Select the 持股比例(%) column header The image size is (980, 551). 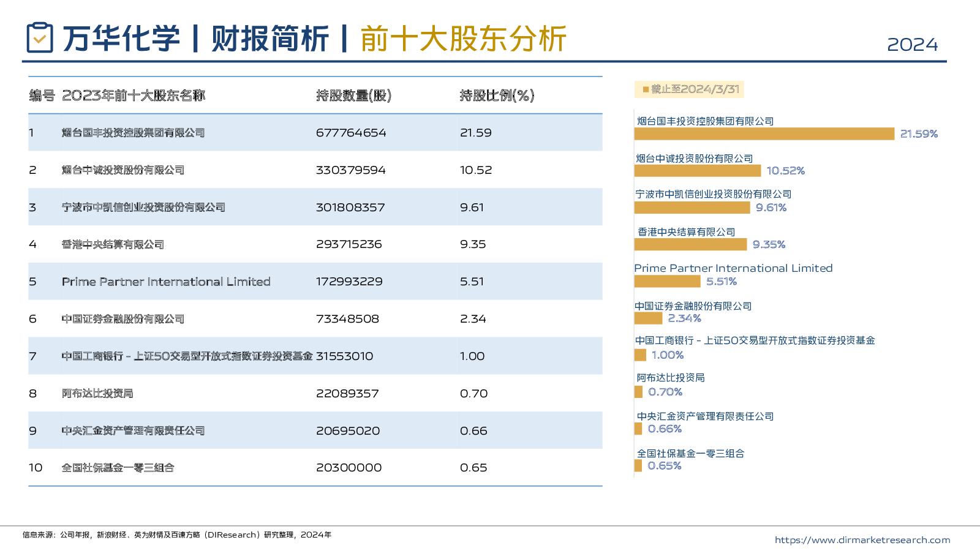pyautogui.click(x=497, y=96)
